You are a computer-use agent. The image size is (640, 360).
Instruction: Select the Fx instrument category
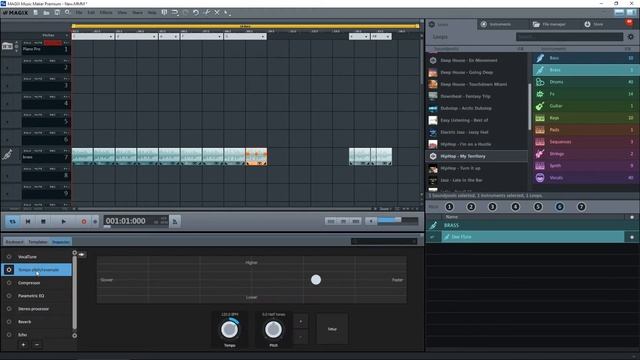click(586, 94)
